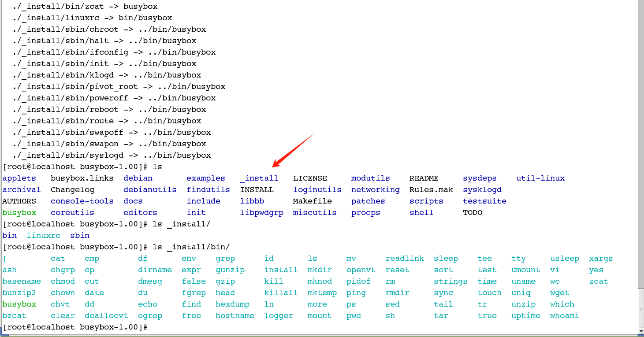The height and width of the screenshot is (337, 644).
Task: Click the 'shell' directory entry
Action: coord(421,213)
